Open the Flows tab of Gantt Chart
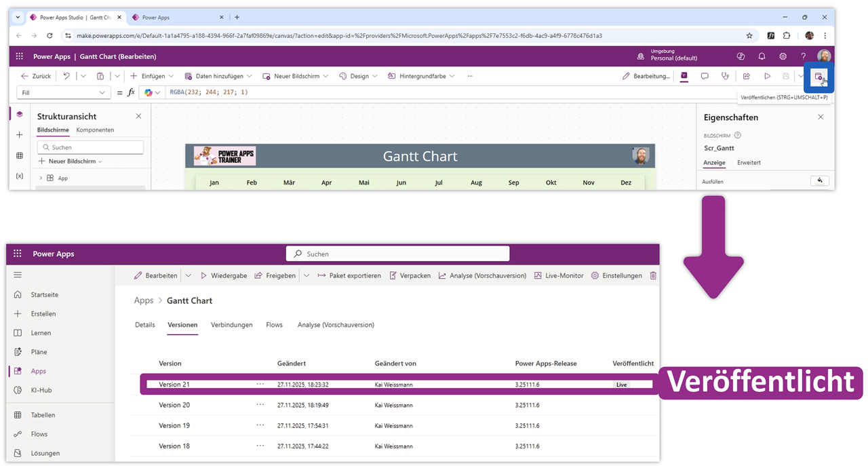The height and width of the screenshot is (466, 868). (275, 325)
